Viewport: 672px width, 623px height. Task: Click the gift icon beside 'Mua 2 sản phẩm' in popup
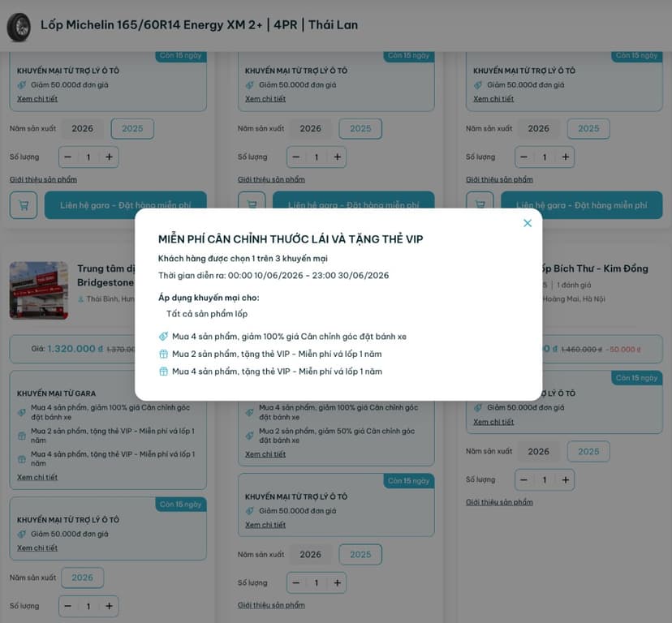click(x=163, y=354)
